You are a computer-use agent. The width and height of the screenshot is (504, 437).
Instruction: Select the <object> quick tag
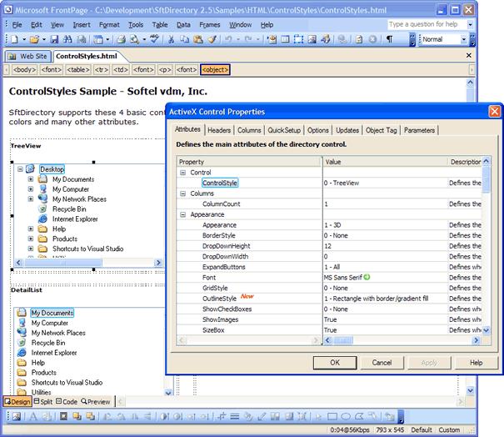tap(215, 69)
